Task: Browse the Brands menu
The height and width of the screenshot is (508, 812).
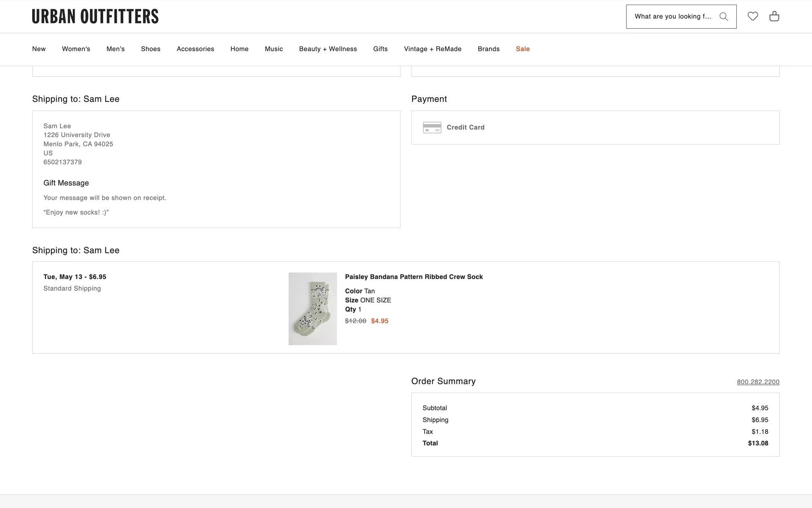Action: (488, 49)
